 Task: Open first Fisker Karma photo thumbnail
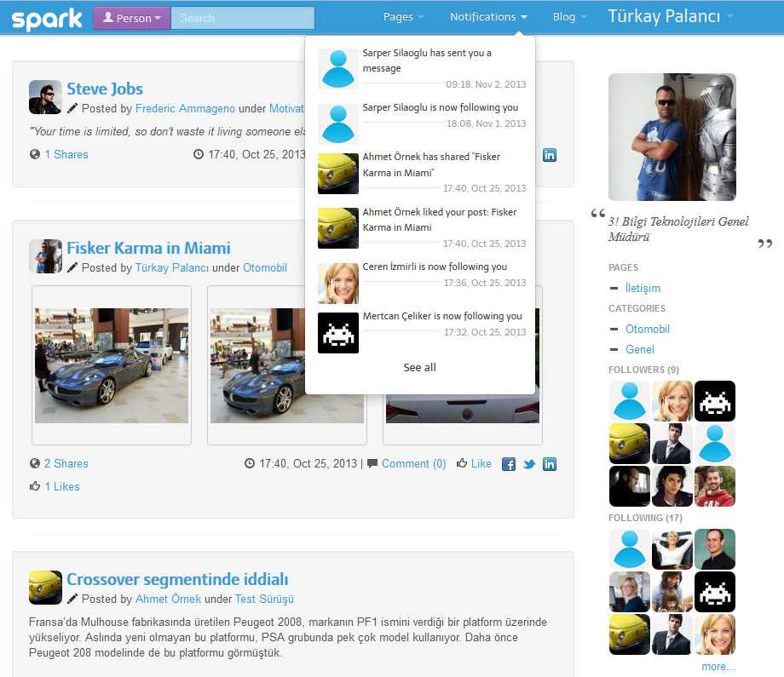click(112, 365)
